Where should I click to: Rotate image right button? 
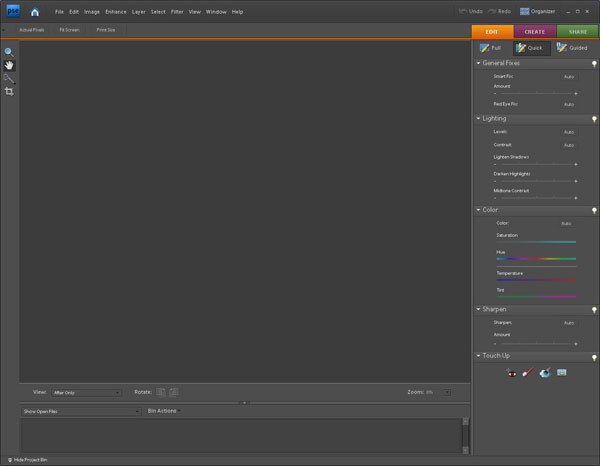coord(174,392)
